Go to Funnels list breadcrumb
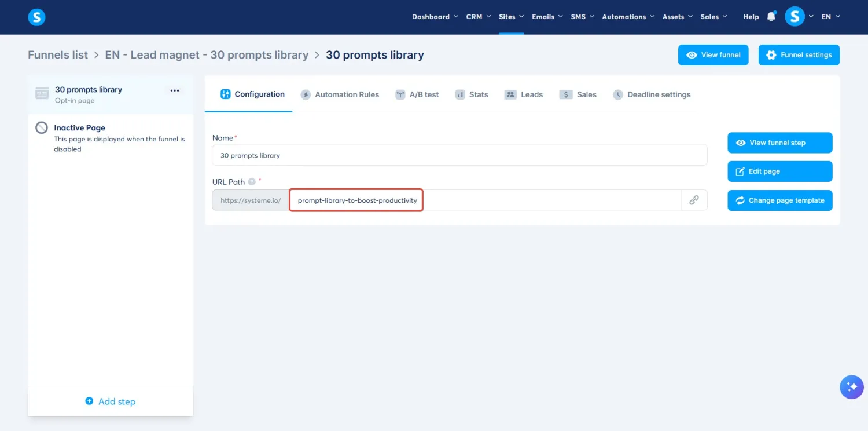Viewport: 868px width, 431px height. [x=58, y=55]
